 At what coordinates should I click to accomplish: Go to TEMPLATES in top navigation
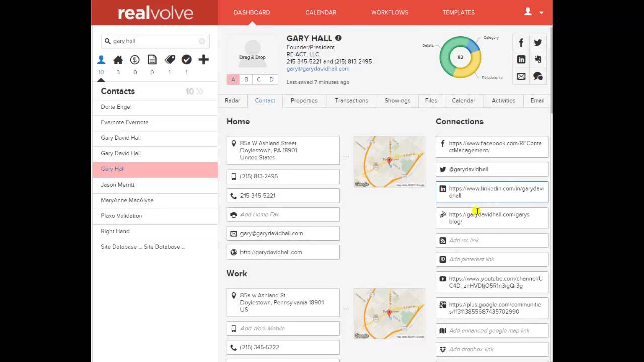459,12
